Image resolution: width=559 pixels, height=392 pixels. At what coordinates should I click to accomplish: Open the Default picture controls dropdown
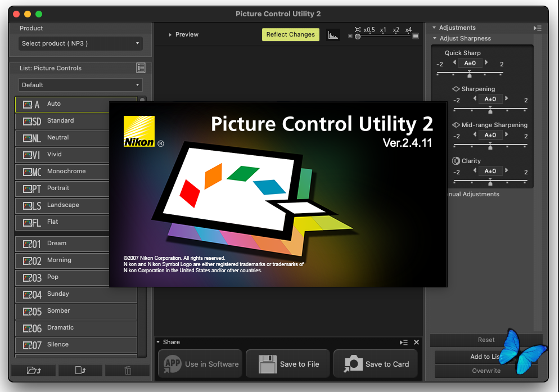pyautogui.click(x=80, y=85)
